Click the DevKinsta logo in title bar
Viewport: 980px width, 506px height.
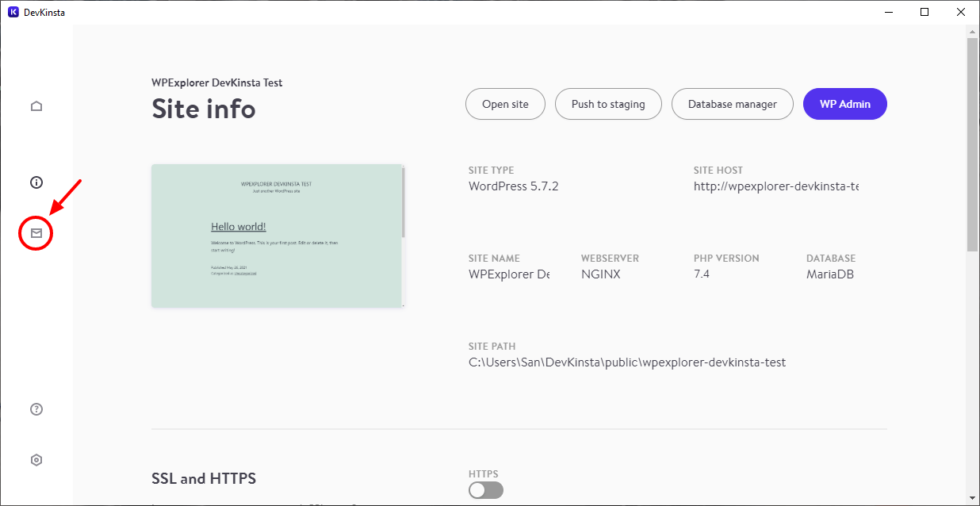13,12
